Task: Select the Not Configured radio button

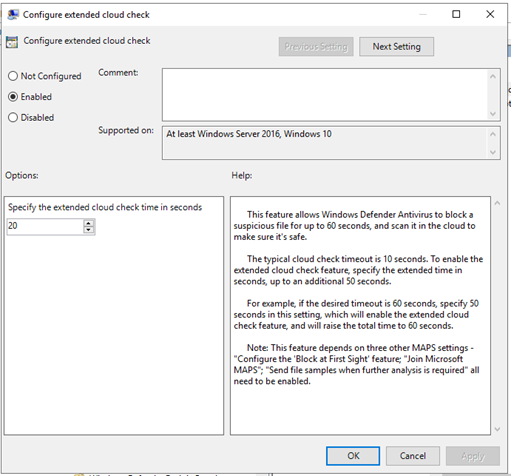Action: (13, 76)
